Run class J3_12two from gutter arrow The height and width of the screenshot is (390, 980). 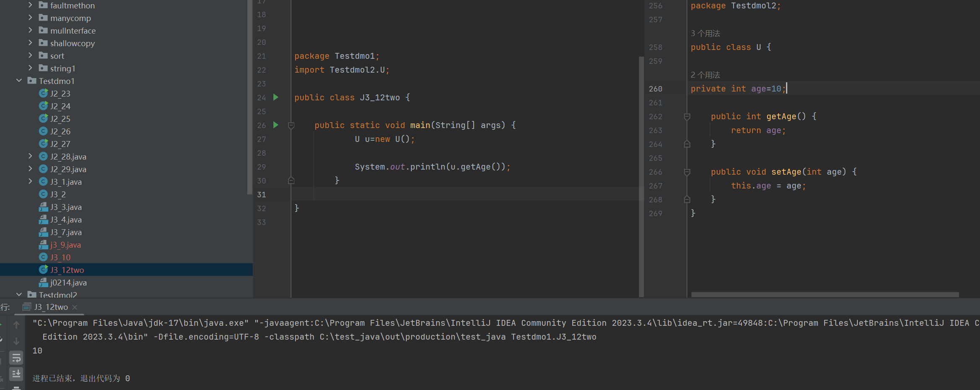[x=276, y=97]
